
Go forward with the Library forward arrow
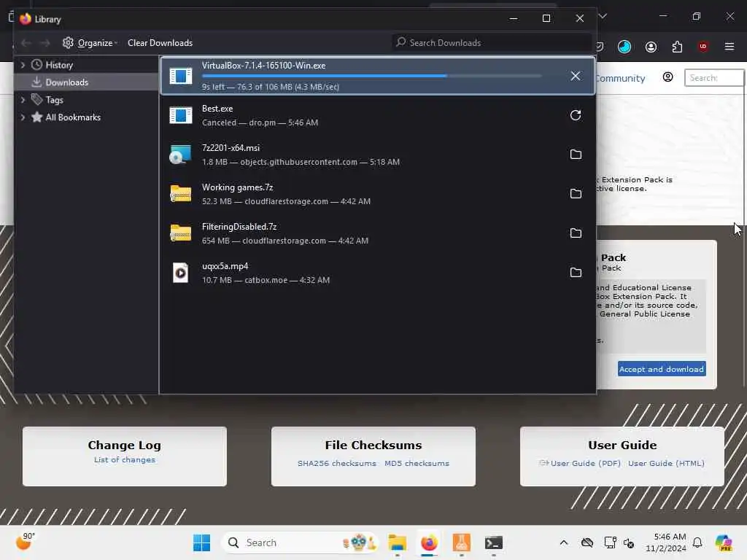(44, 43)
